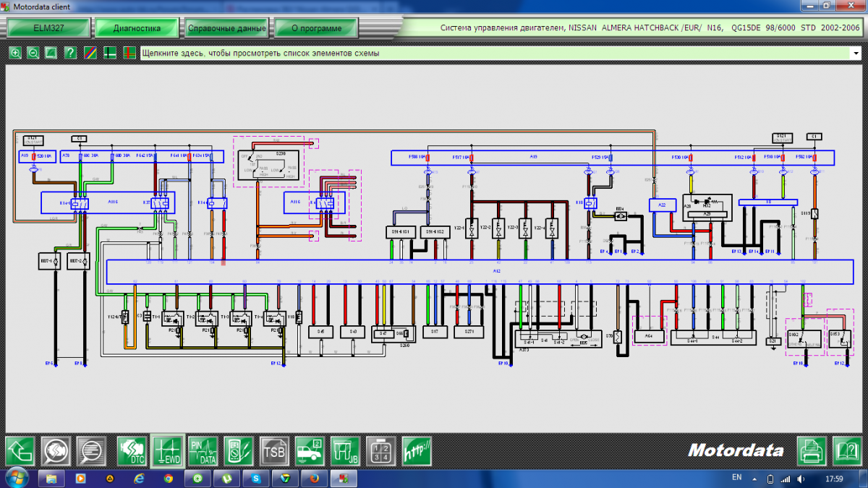Viewport: 868px width, 488px height.
Task: Open the question mark help icon
Action: [70, 53]
